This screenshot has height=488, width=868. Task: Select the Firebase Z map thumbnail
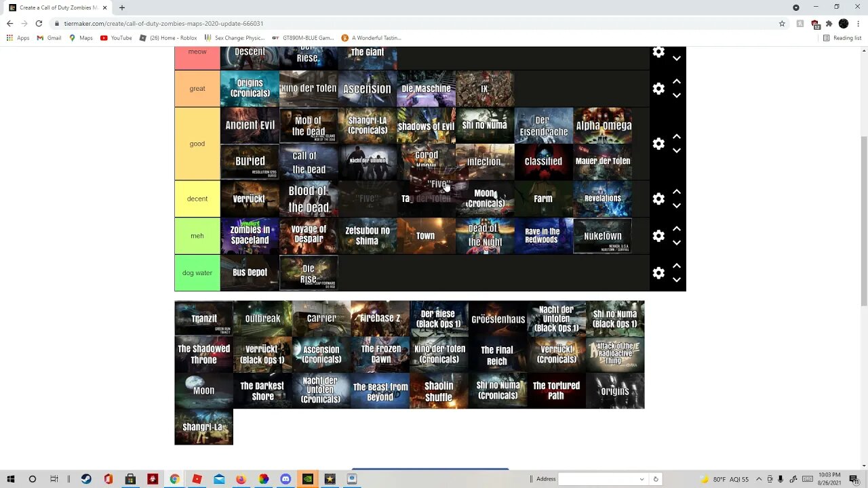(x=380, y=319)
